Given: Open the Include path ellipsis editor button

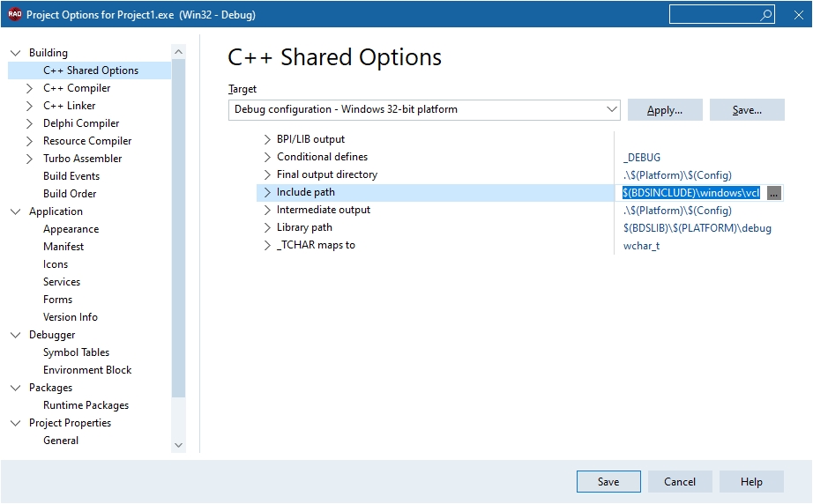Looking at the screenshot, I should click(x=773, y=193).
